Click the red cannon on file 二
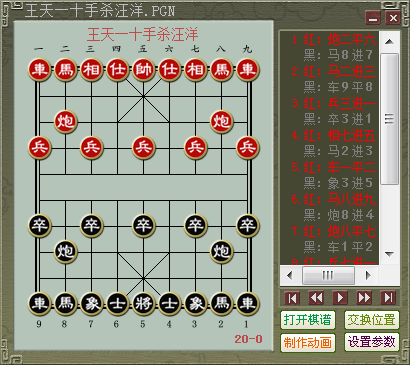The image size is (410, 365). (x=65, y=122)
